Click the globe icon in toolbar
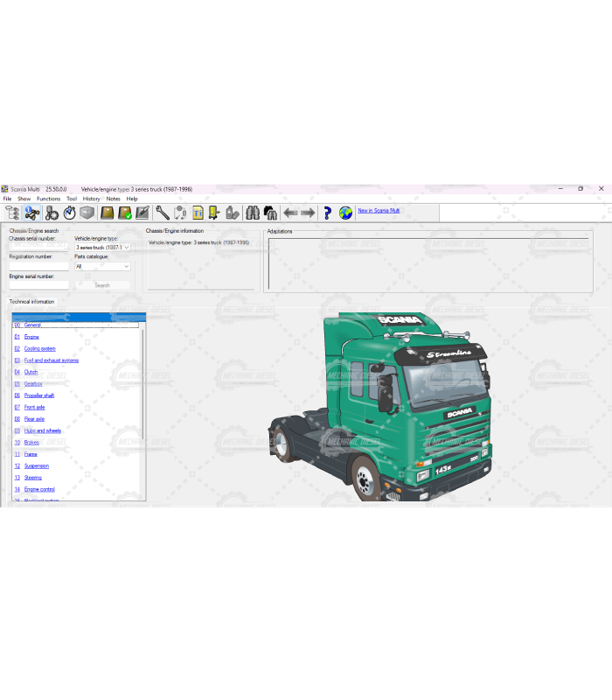612x700 pixels. coord(345,213)
